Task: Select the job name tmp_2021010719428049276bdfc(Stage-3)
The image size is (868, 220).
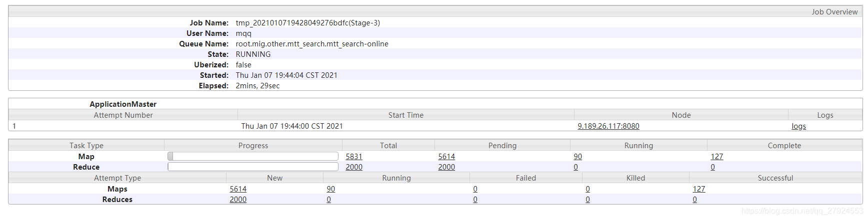Action: coord(308,23)
